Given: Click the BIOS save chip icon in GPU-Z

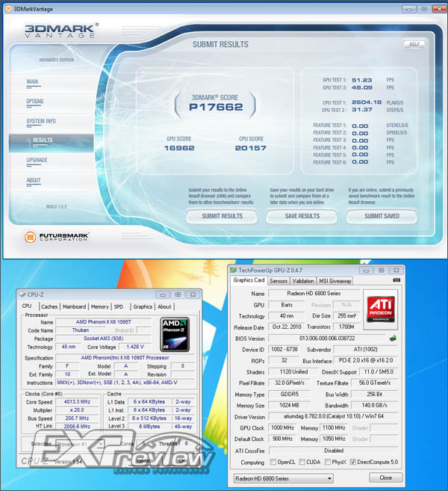Looking at the screenshot, I should [393, 339].
